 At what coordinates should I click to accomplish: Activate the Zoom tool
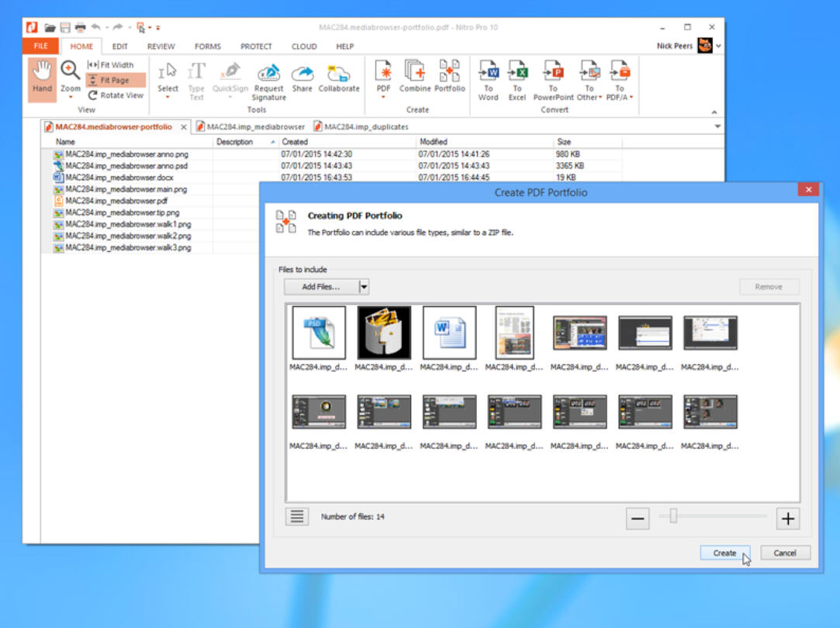click(x=71, y=78)
